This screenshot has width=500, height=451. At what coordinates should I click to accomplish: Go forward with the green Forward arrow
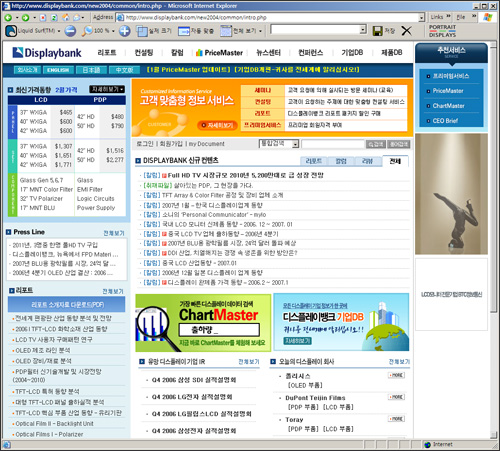point(25,17)
